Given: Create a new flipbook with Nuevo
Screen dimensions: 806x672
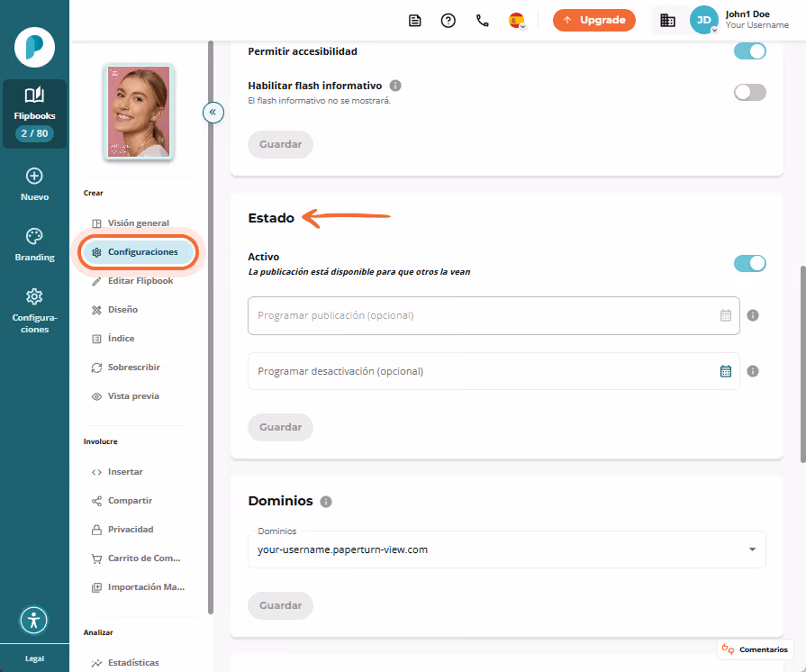Looking at the screenshot, I should coord(34,185).
